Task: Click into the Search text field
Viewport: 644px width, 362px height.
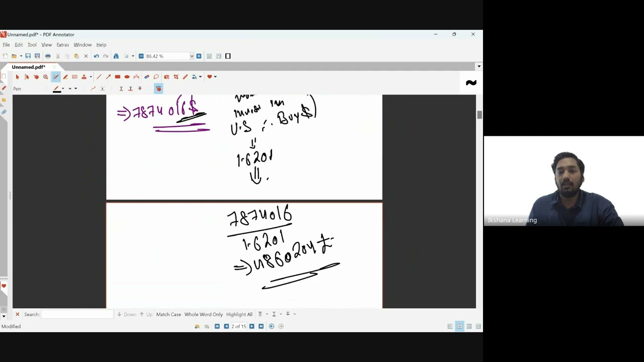Action: [77, 314]
